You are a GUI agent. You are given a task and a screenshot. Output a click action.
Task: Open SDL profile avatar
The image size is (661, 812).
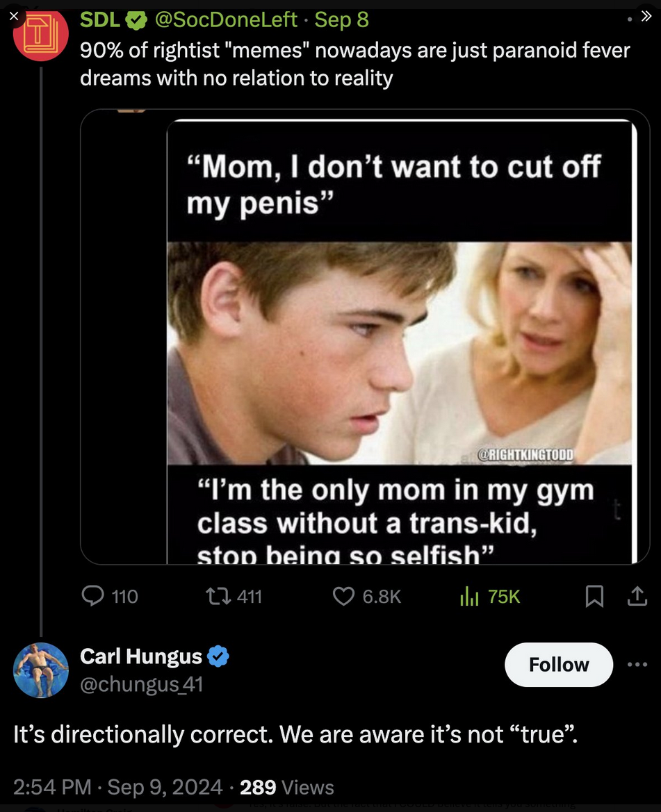coord(40,36)
